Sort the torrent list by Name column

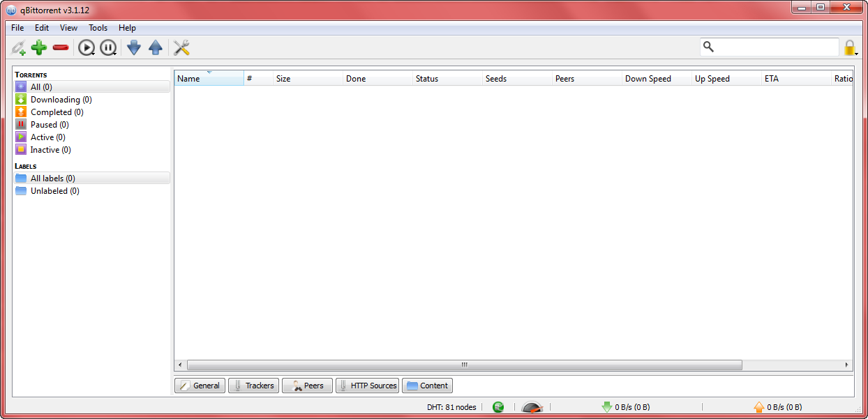209,79
